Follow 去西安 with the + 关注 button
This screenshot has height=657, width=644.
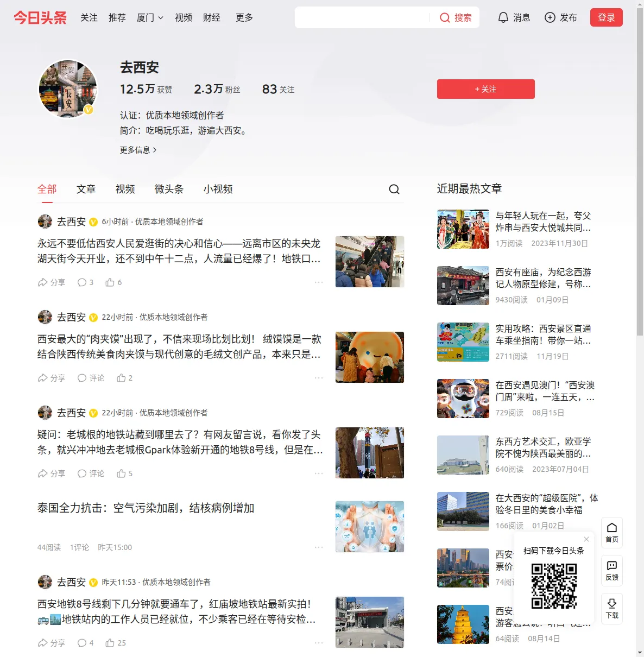point(486,89)
